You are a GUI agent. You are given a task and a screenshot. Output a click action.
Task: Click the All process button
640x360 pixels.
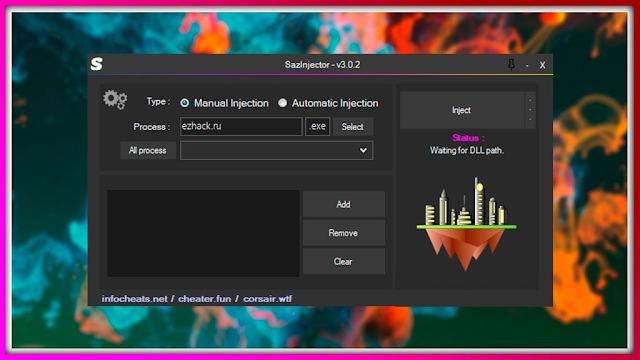(x=148, y=151)
